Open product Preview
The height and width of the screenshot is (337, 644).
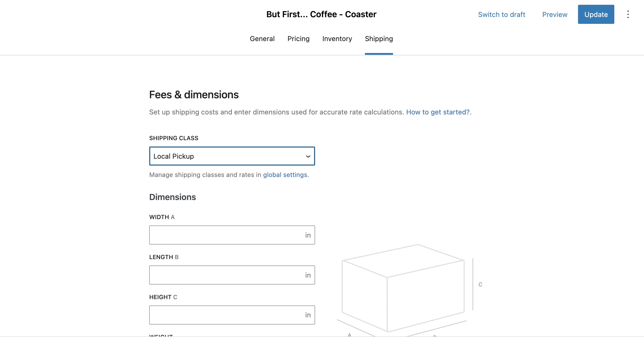(x=555, y=14)
